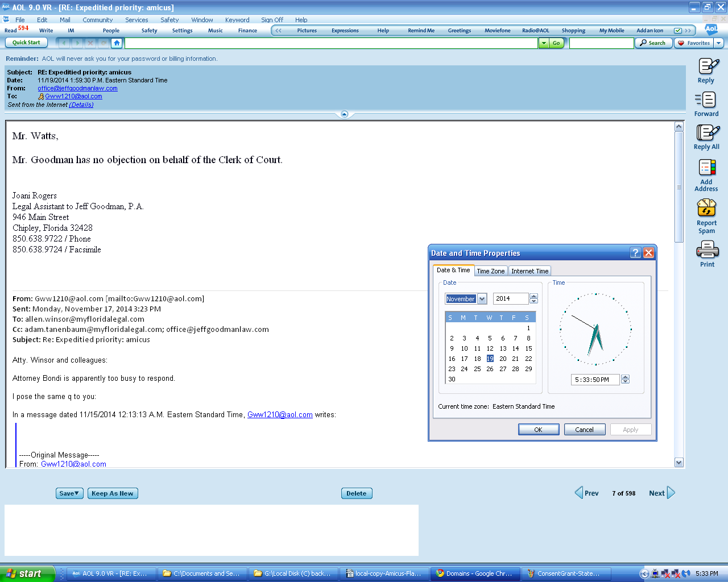Click the time field showing 5:33:50 PM
Image resolution: width=728 pixels, height=582 pixels.
click(x=595, y=380)
